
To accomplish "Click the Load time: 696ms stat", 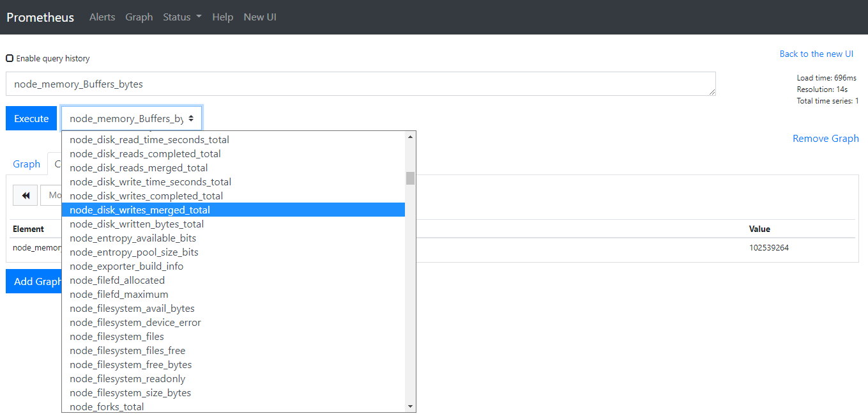I will pyautogui.click(x=826, y=78).
